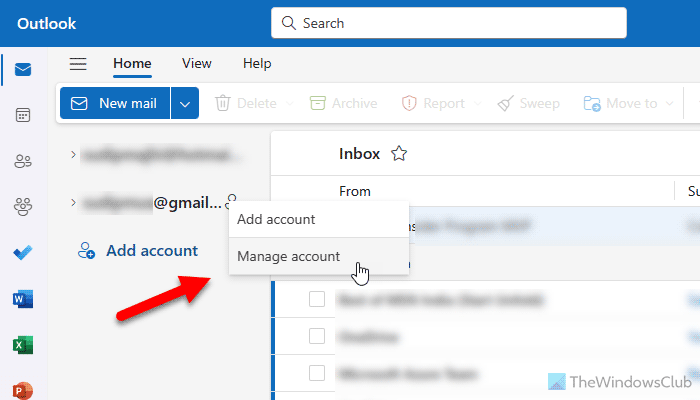700x400 pixels.
Task: Select the Gmail account entry
Action: [x=152, y=203]
